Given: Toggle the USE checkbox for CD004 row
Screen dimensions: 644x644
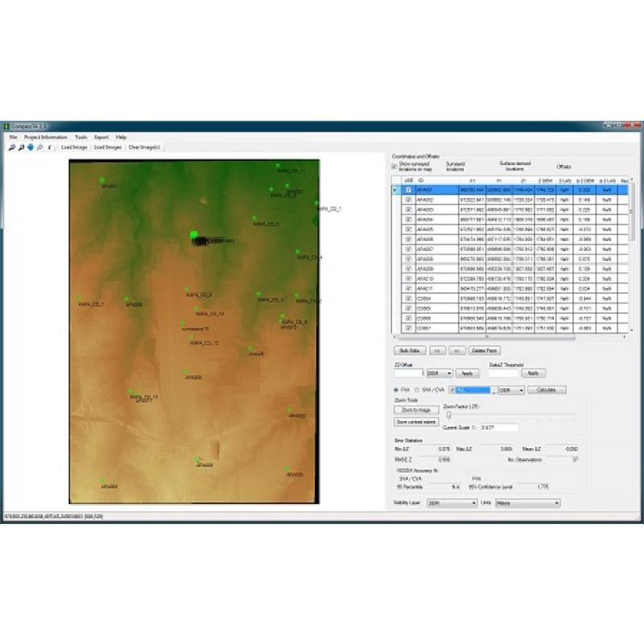Looking at the screenshot, I should pos(409,299).
